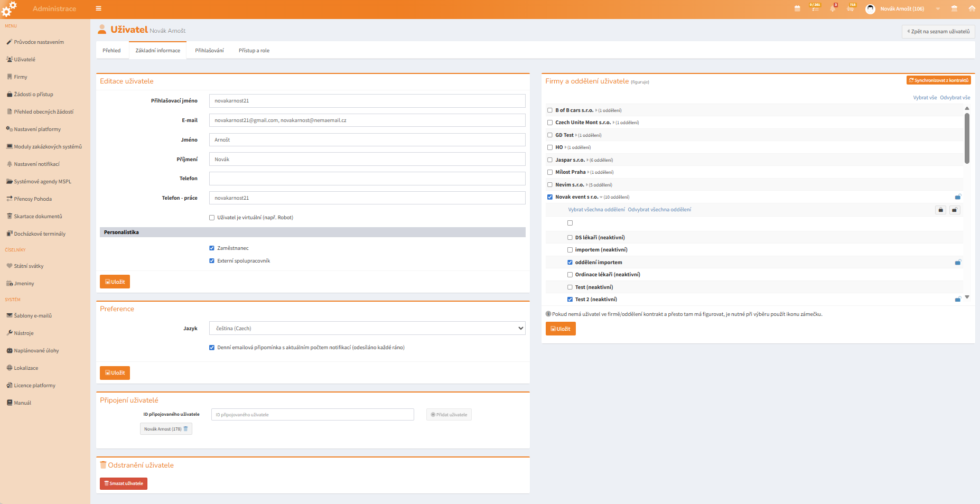This screenshot has height=504, width=980.
Task: Open Průvodce nastavením menu item
Action: pos(35,42)
